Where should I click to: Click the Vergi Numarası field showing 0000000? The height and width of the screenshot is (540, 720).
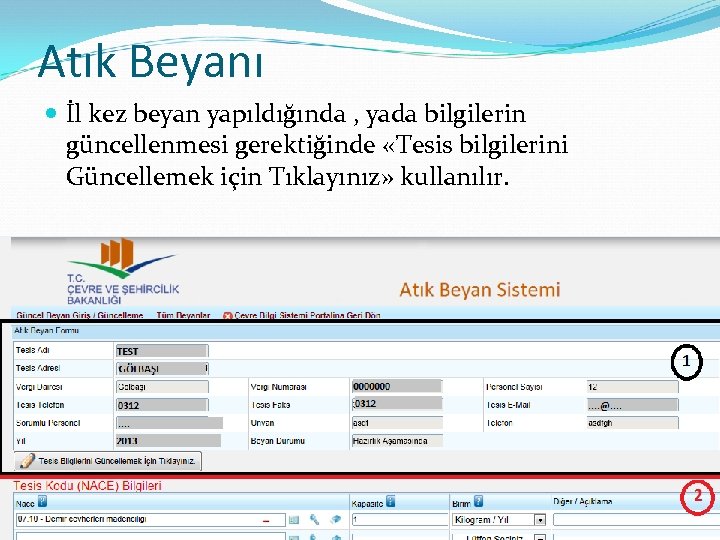(397, 386)
